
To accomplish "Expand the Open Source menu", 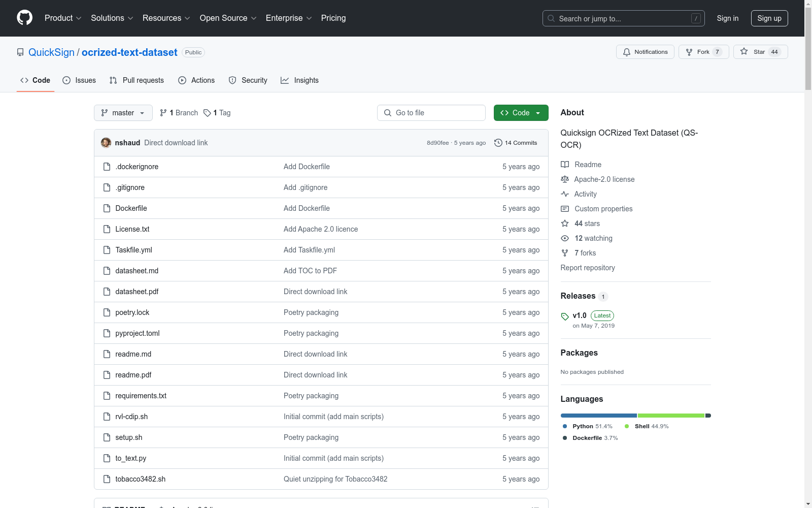I will coord(228,18).
